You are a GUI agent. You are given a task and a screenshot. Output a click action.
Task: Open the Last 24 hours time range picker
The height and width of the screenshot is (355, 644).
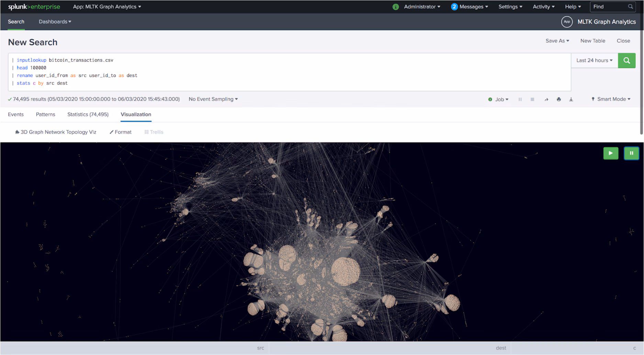click(594, 60)
